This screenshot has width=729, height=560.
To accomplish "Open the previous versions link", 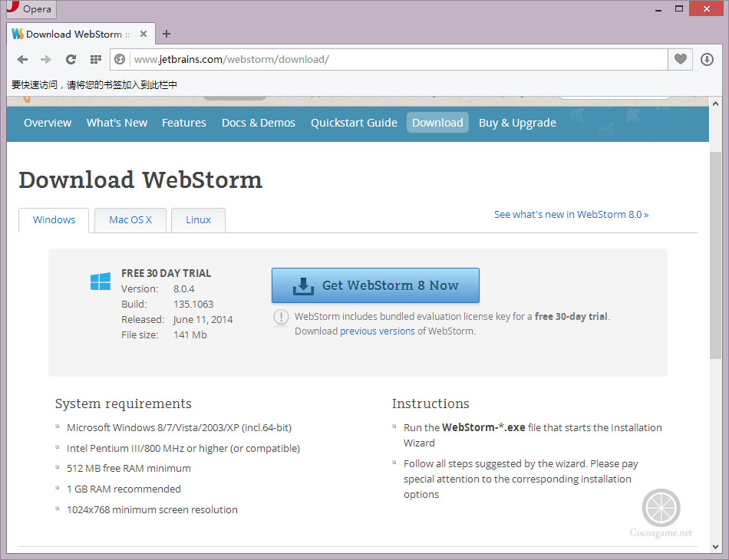I will 378,331.
